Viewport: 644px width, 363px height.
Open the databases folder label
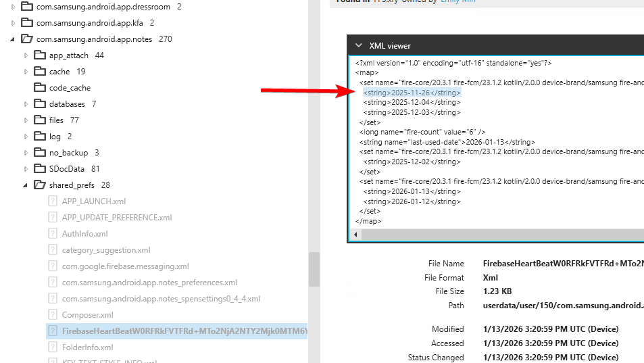(x=67, y=104)
